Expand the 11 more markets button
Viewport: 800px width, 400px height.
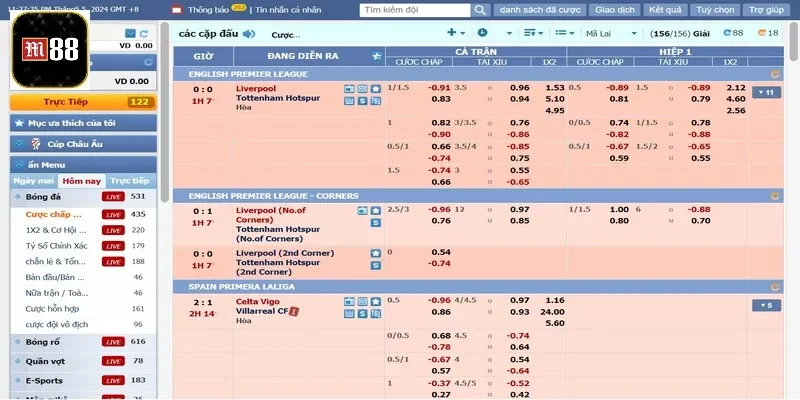pyautogui.click(x=767, y=93)
